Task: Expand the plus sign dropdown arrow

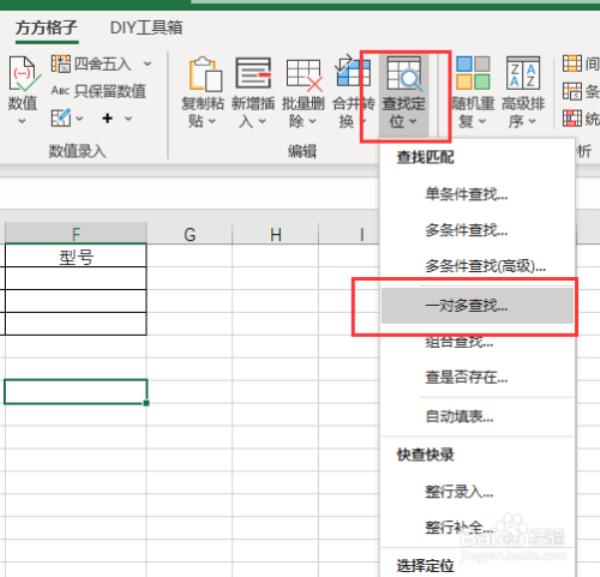Action: (128, 119)
